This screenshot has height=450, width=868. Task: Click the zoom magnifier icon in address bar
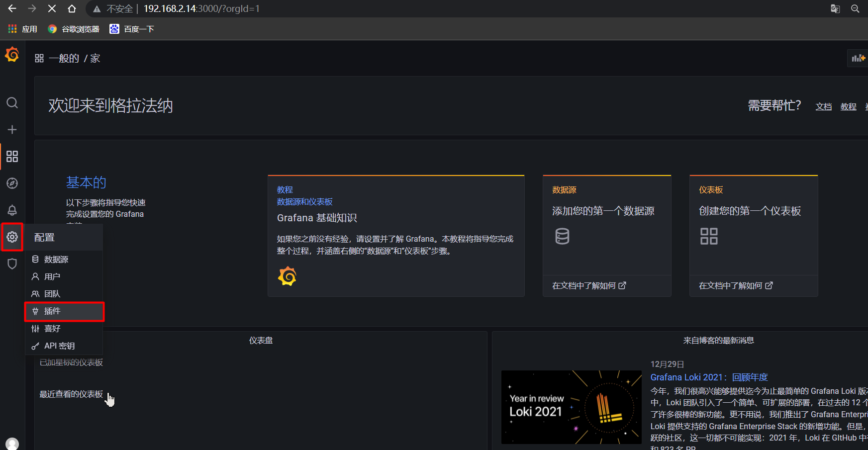(x=855, y=8)
